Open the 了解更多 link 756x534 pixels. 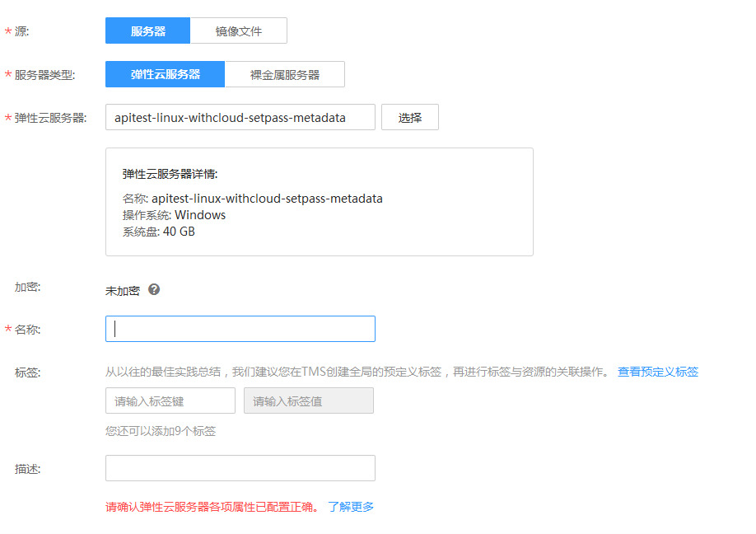351,507
